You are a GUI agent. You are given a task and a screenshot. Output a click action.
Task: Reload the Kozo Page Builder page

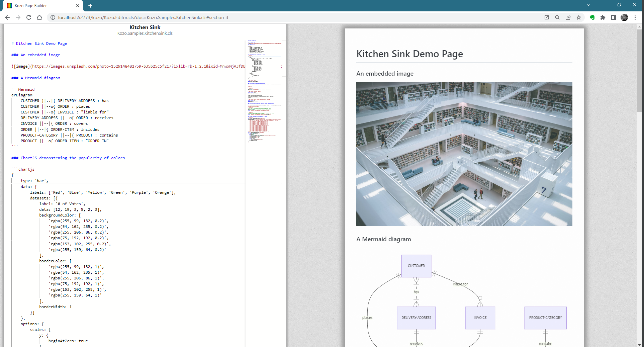[29, 17]
